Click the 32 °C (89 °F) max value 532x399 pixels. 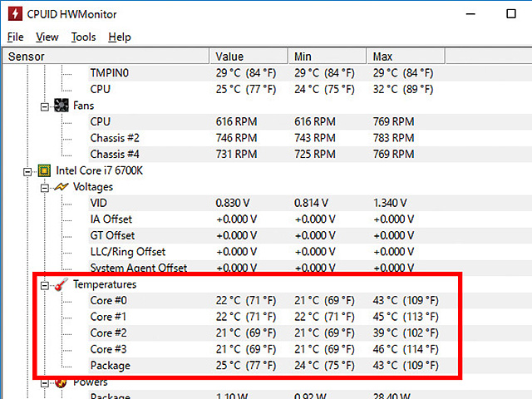coord(403,89)
